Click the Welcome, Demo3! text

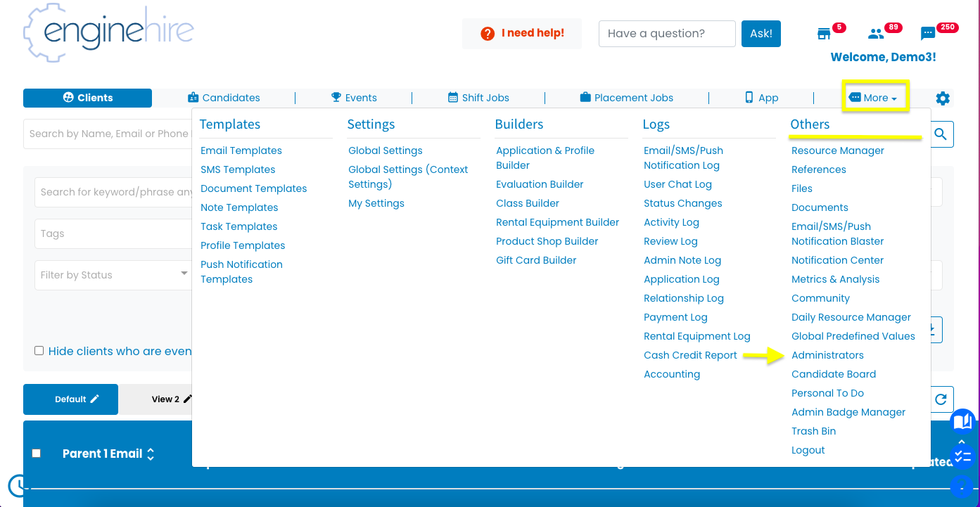[883, 57]
